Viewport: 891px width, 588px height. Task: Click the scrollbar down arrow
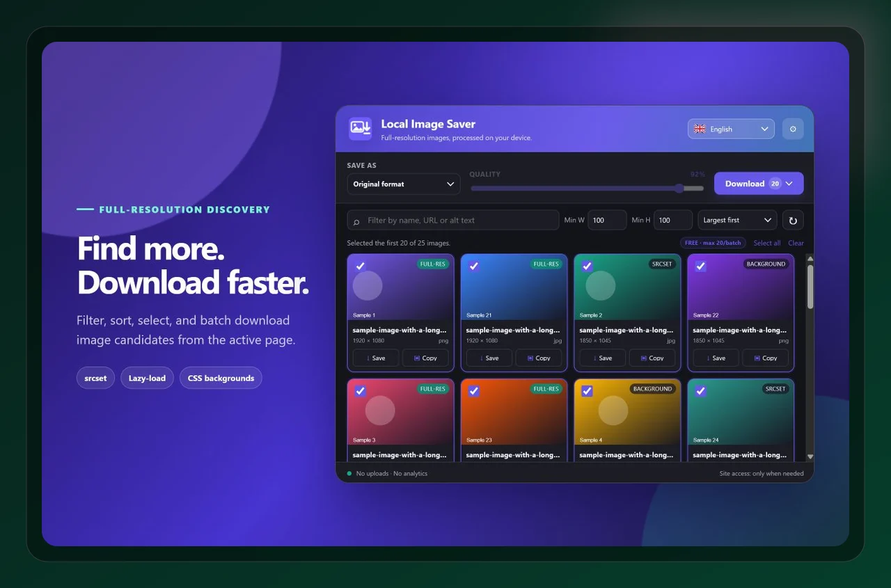click(x=810, y=456)
